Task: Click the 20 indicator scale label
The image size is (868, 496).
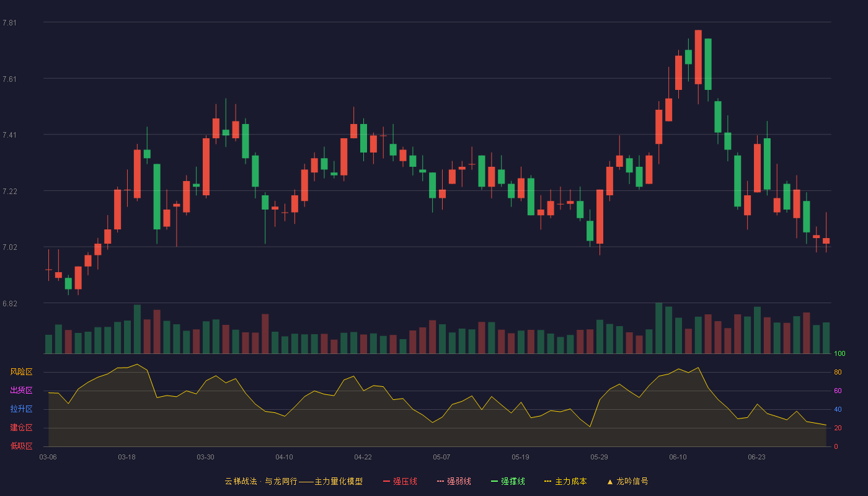Action: (838, 428)
